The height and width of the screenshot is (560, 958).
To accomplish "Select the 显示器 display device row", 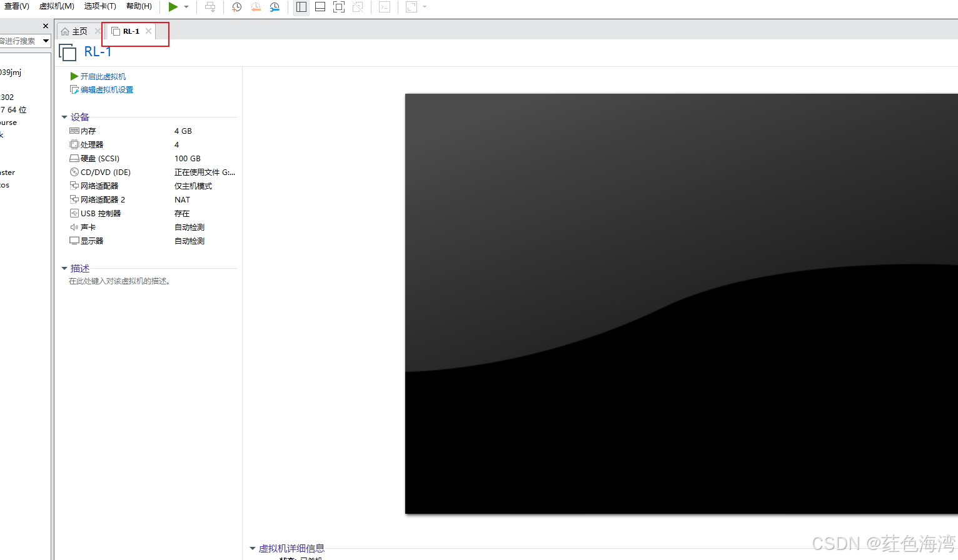I will [152, 241].
